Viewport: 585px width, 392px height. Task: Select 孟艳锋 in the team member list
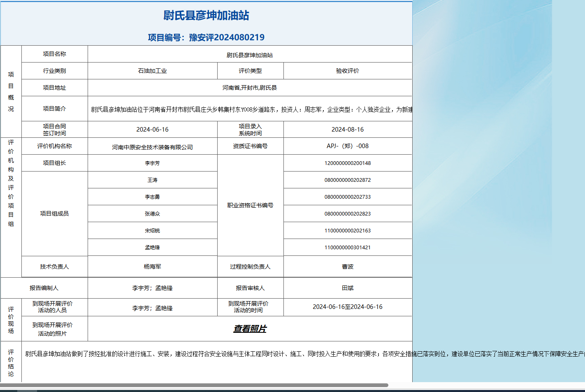pos(153,248)
